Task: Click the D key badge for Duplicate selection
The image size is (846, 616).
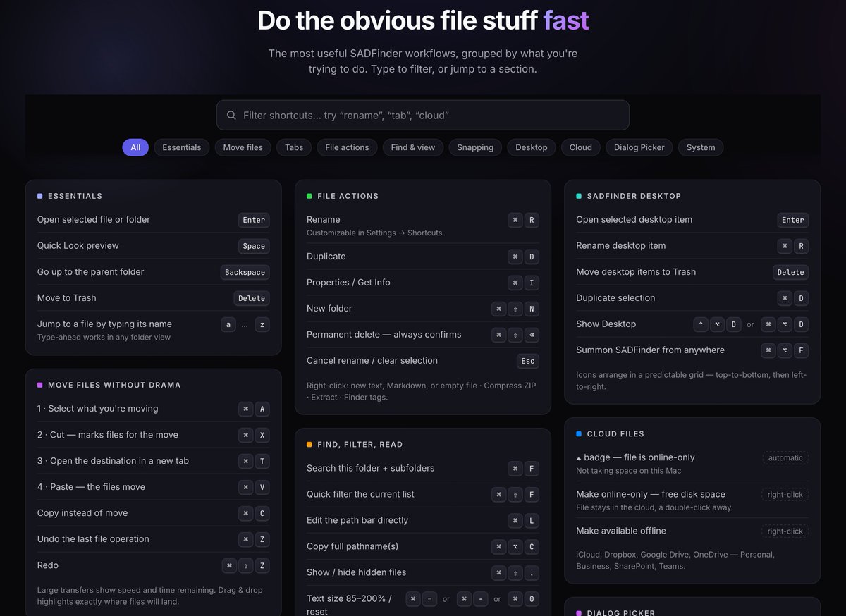Action: [801, 298]
